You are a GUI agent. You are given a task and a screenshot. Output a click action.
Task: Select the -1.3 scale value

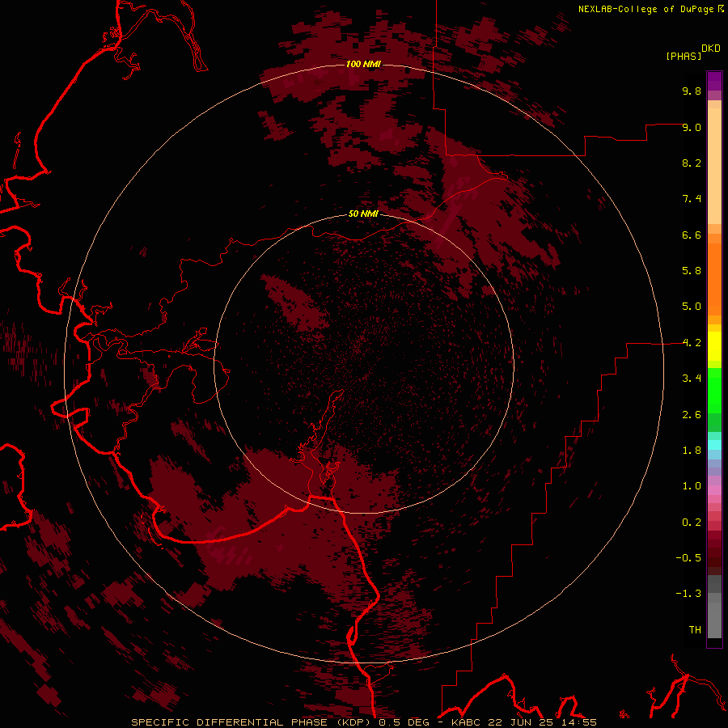pos(688,594)
